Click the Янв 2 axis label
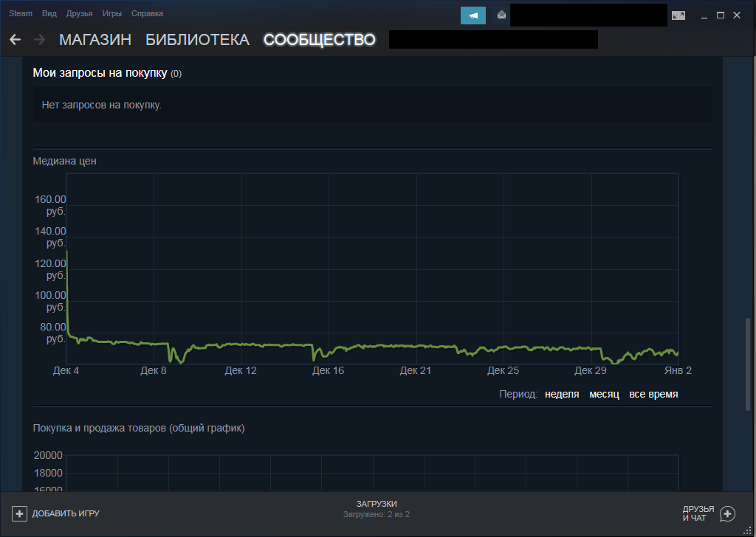 [x=678, y=370]
